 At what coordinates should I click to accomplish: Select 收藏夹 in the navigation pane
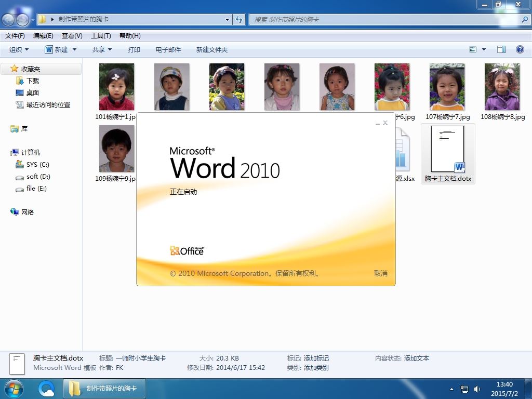pyautogui.click(x=42, y=69)
